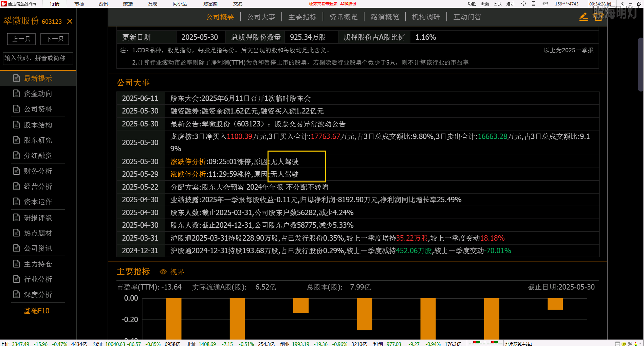Open the 功能 menu

tap(472, 4)
